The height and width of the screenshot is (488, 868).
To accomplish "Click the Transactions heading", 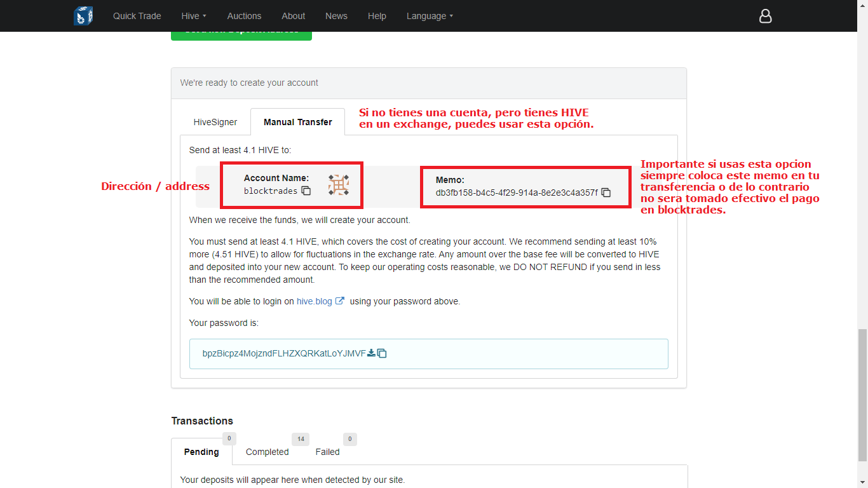I will click(x=202, y=421).
